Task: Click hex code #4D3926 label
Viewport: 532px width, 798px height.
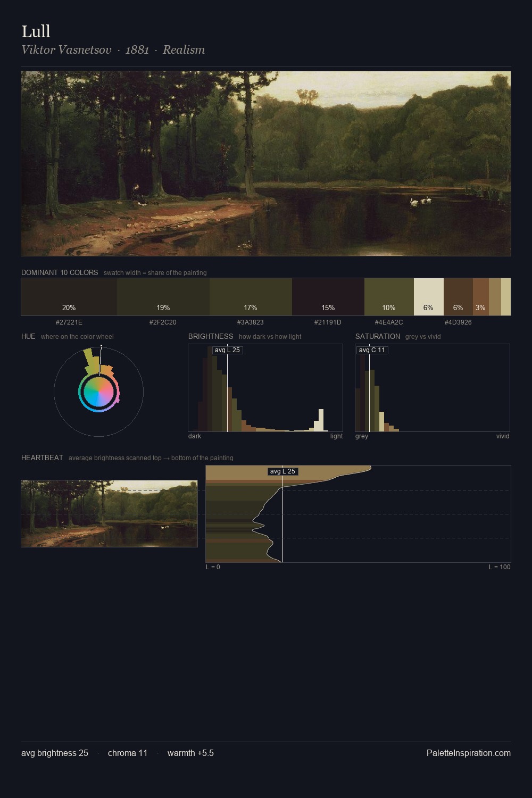Action: 458,322
